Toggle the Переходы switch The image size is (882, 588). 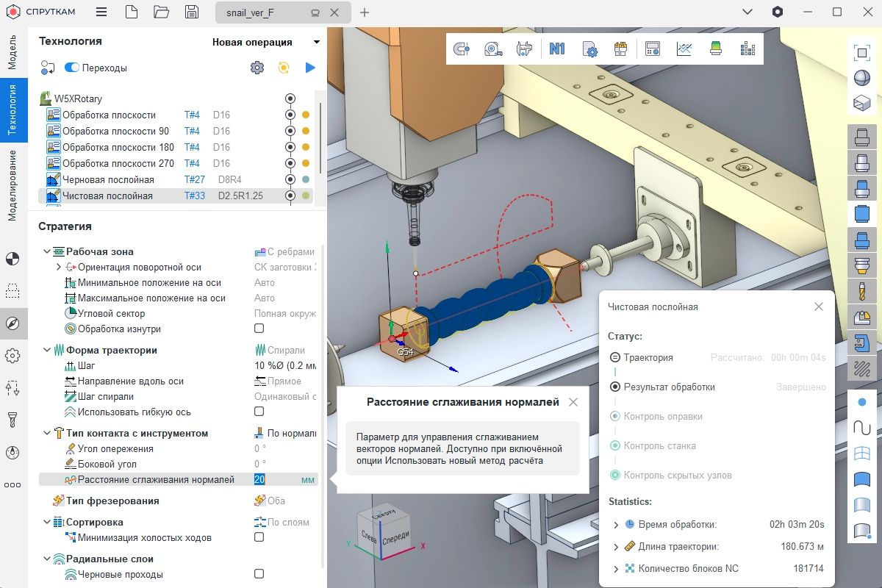tap(72, 68)
